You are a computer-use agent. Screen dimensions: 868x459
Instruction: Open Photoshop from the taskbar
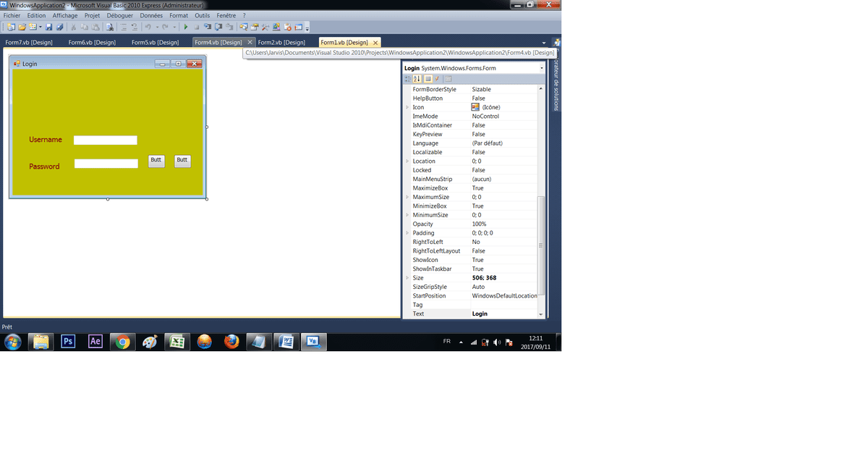point(69,342)
